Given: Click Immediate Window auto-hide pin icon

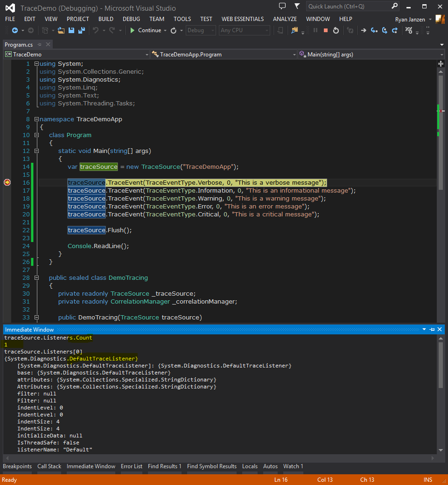Looking at the screenshot, I should point(432,329).
